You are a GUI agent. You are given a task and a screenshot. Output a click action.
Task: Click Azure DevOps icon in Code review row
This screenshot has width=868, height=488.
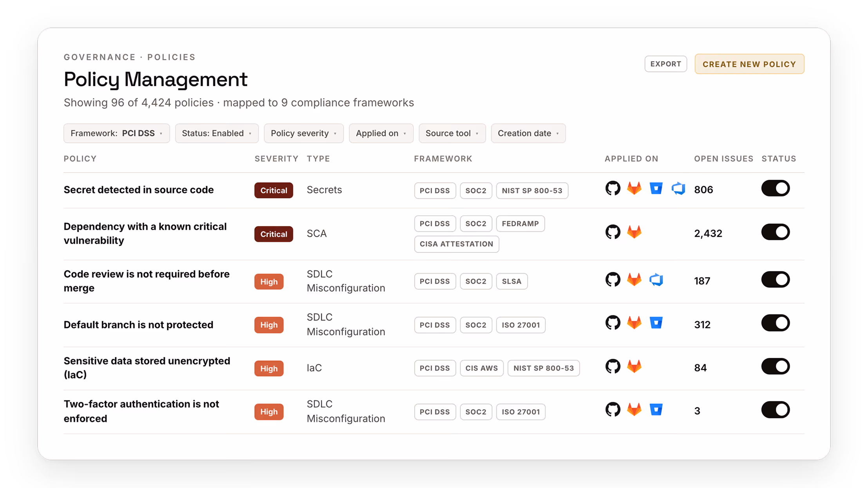pyautogui.click(x=656, y=280)
